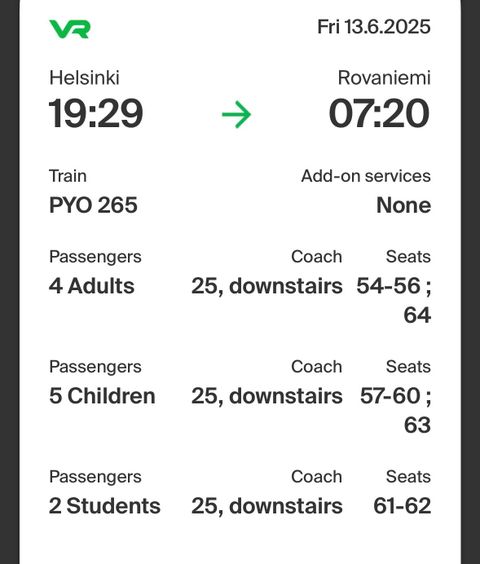Viewport: 480px width, 564px height.
Task: Tap the Train label heading
Action: coord(68,176)
